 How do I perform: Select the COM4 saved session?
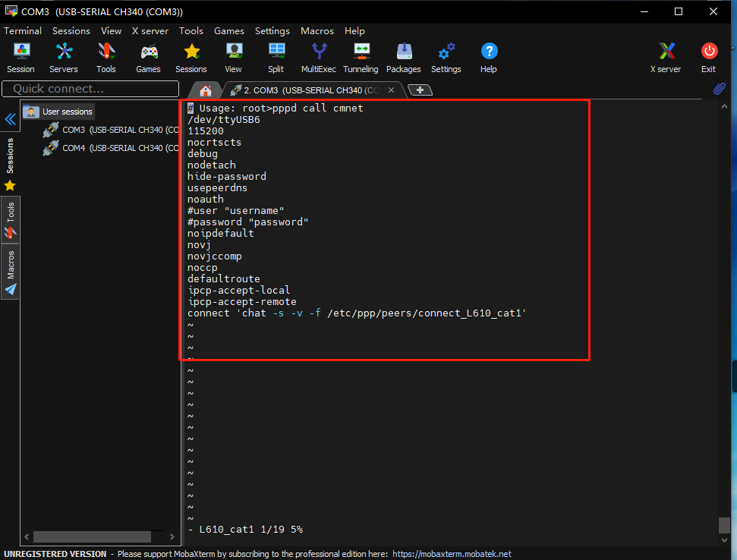click(x=111, y=148)
